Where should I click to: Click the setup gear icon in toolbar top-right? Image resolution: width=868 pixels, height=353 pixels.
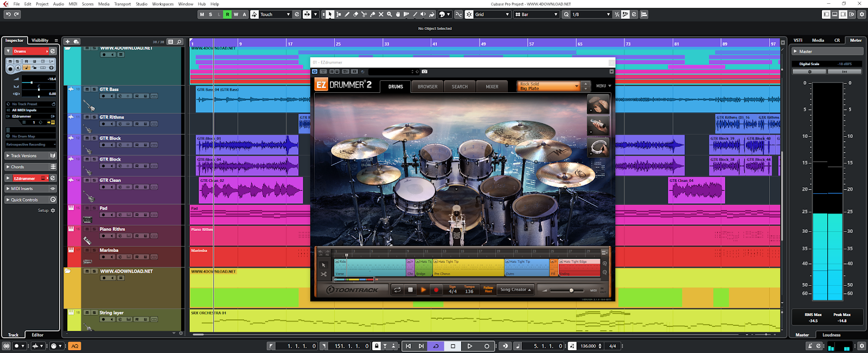(861, 14)
